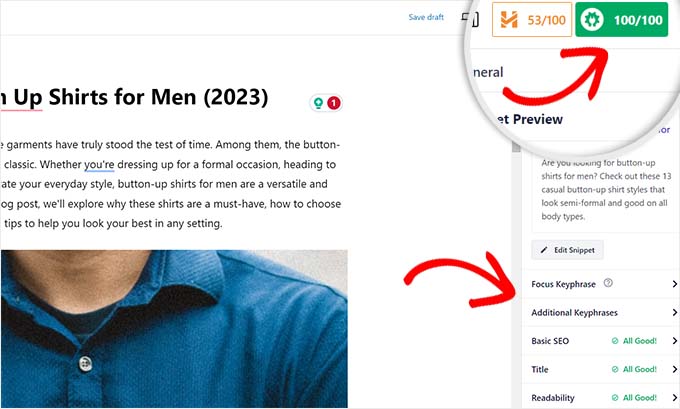Open the 53/100 headline analyzer score
The width and height of the screenshot is (680, 409).
530,20
